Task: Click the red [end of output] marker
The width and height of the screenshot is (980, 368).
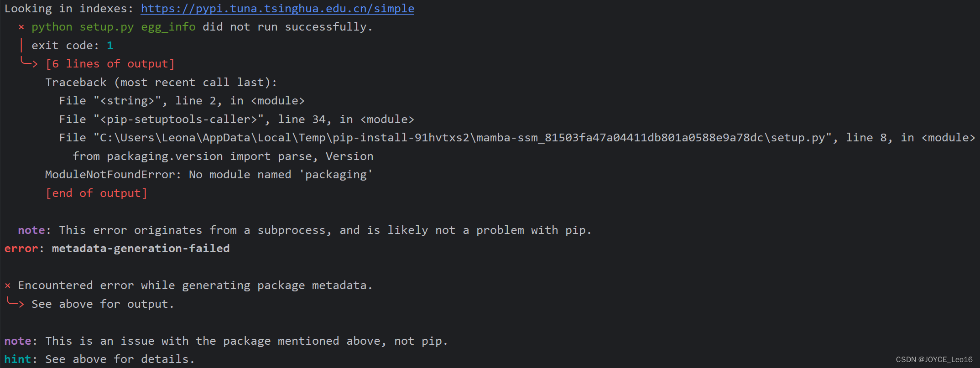Action: [x=96, y=193]
